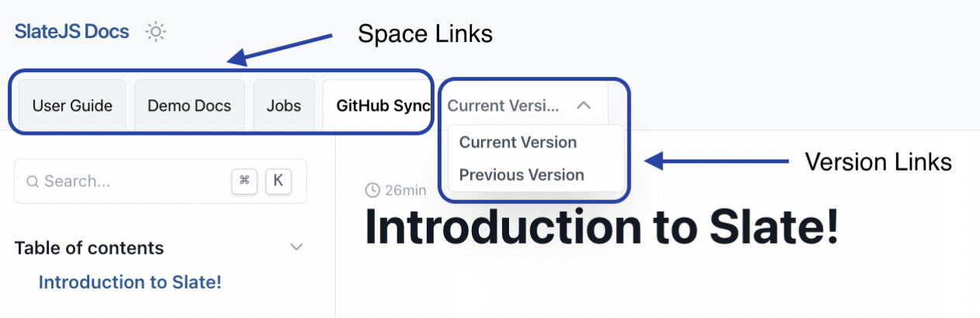Choose Current Version from the dropdown list
The width and height of the screenshot is (980, 318).
(x=518, y=142)
